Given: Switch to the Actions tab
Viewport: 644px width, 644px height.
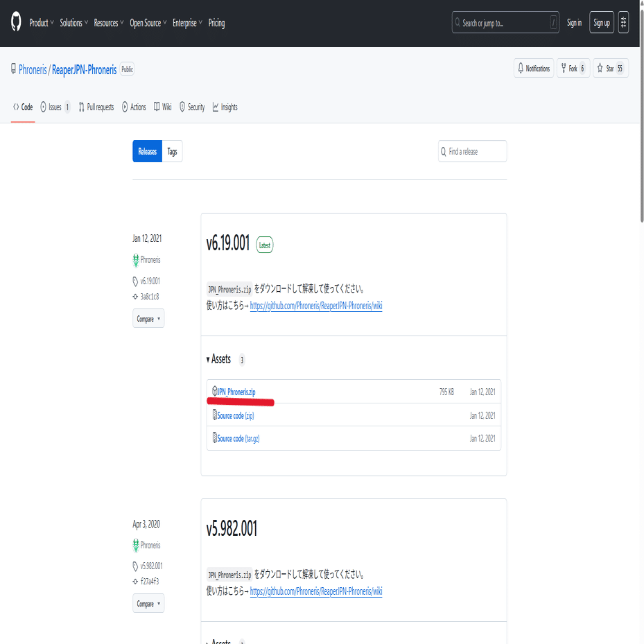Looking at the screenshot, I should [134, 107].
